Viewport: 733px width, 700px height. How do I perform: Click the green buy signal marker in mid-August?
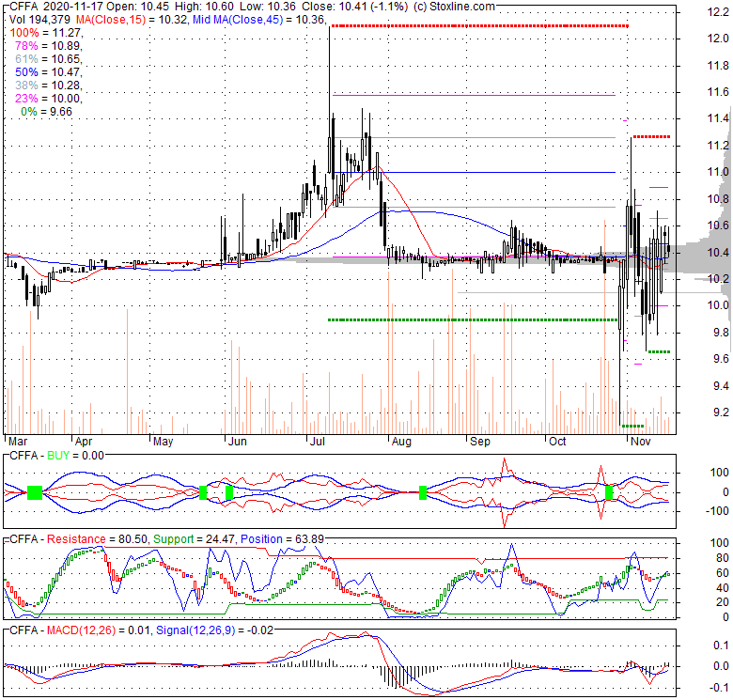pos(423,492)
